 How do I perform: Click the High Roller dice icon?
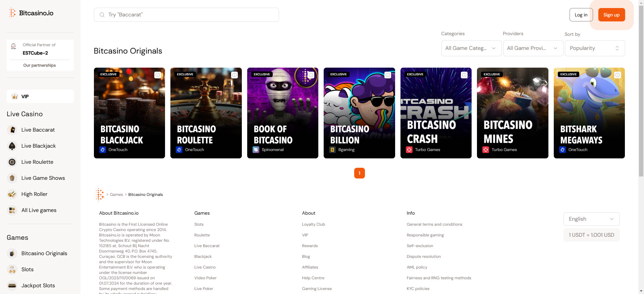coord(12,194)
